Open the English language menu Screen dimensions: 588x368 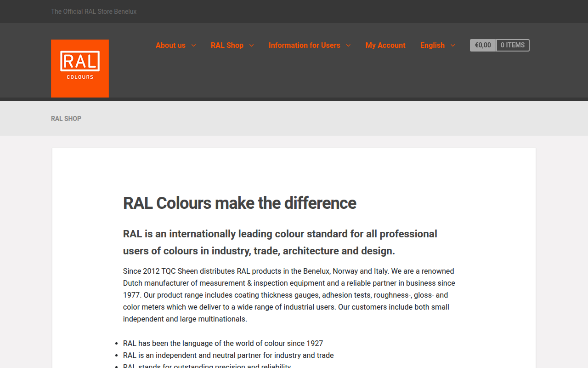(x=432, y=45)
